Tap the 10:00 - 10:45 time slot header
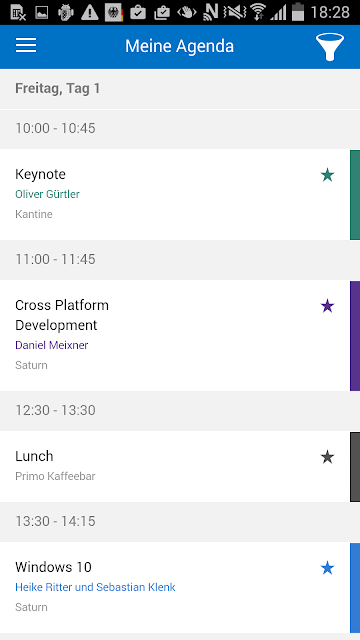The image size is (360, 640). pyautogui.click(x=180, y=129)
